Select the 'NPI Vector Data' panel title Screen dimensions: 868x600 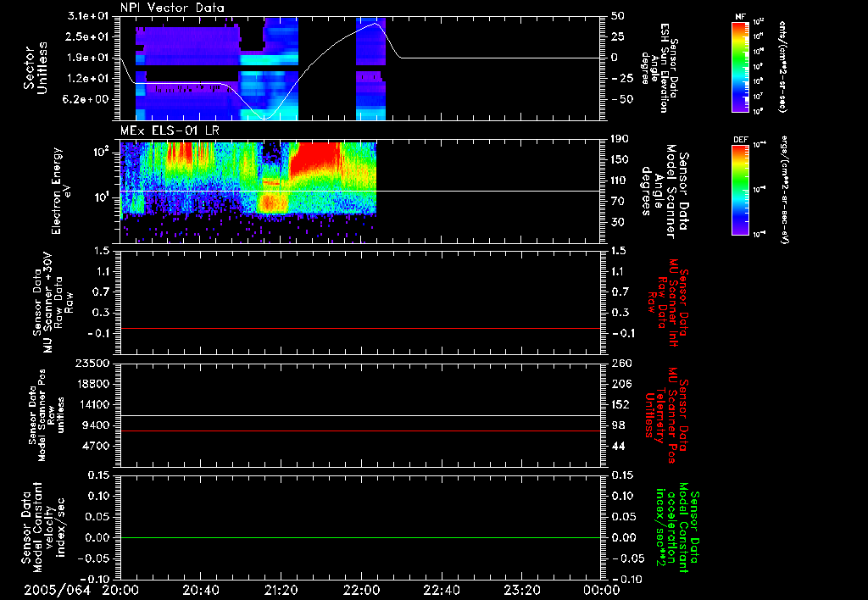click(x=172, y=8)
